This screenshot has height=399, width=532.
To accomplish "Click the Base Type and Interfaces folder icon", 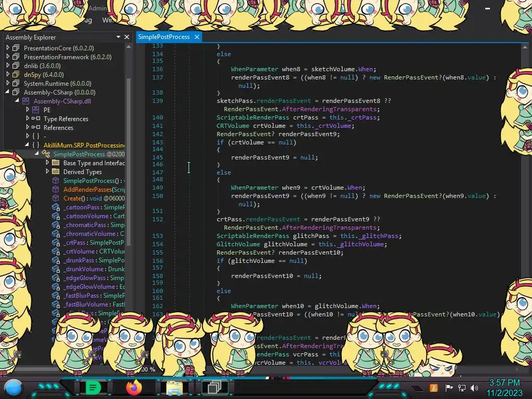I will (x=56, y=163).
